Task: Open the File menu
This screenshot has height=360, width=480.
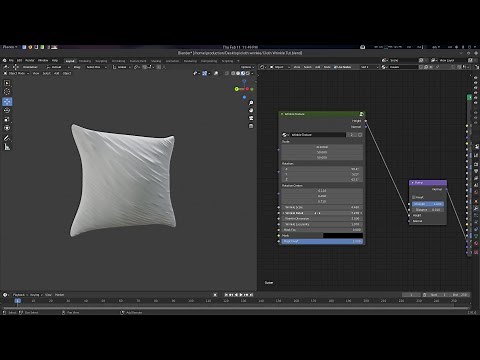Action: [x=11, y=60]
